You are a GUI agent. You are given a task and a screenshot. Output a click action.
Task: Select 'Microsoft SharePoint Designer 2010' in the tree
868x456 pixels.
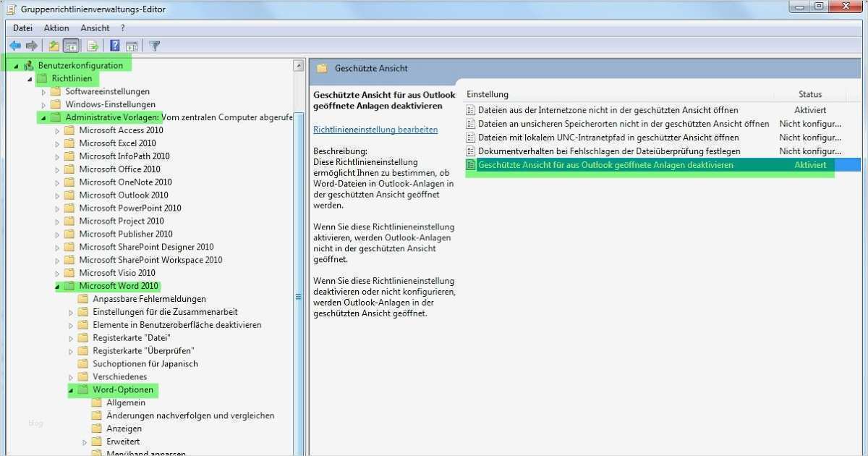click(x=146, y=247)
